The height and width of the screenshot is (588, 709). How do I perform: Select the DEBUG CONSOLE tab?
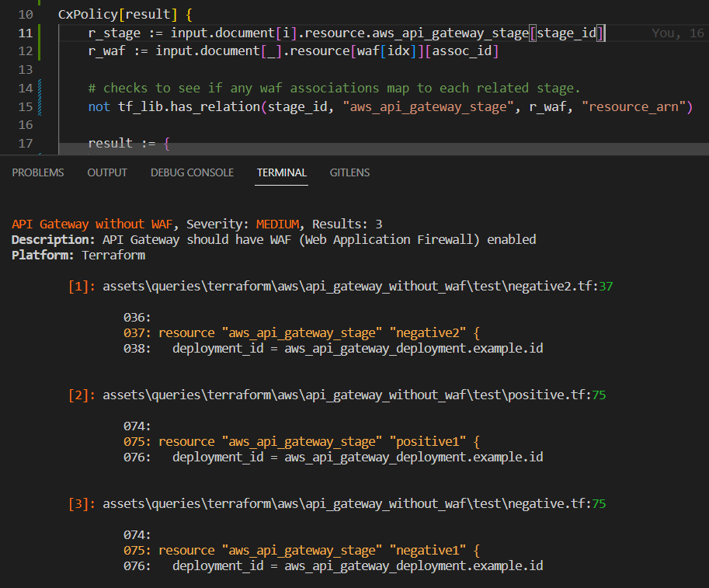coord(192,172)
